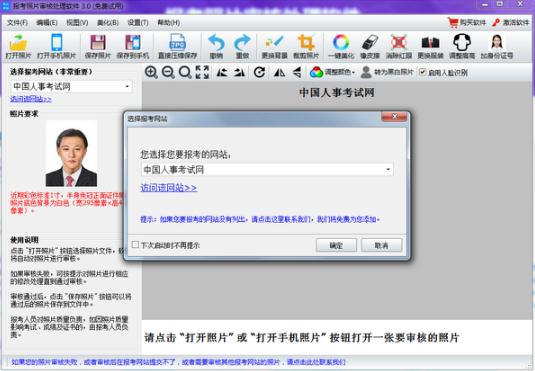535x371 pixels.
Task: Flip the photo horizontally
Action: 279,72
